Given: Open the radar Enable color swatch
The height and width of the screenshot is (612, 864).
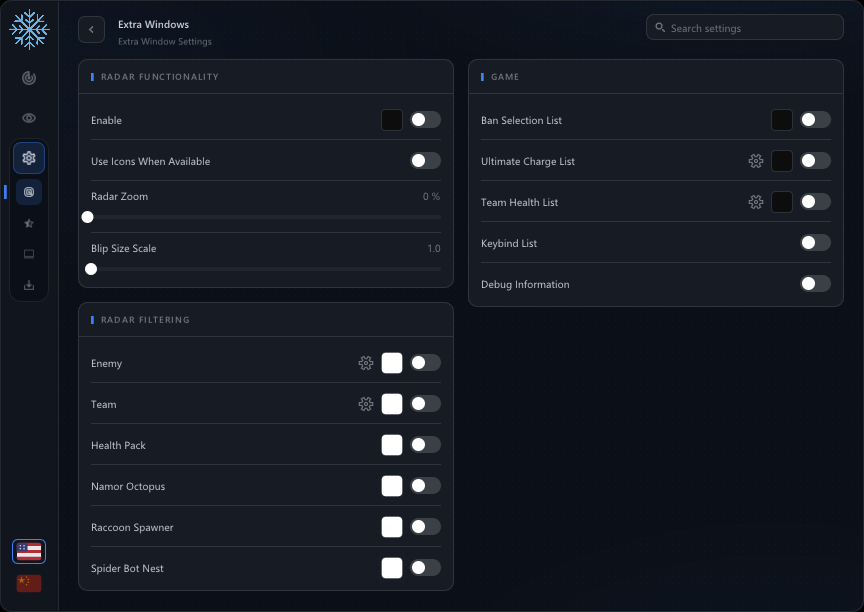Looking at the screenshot, I should point(392,120).
